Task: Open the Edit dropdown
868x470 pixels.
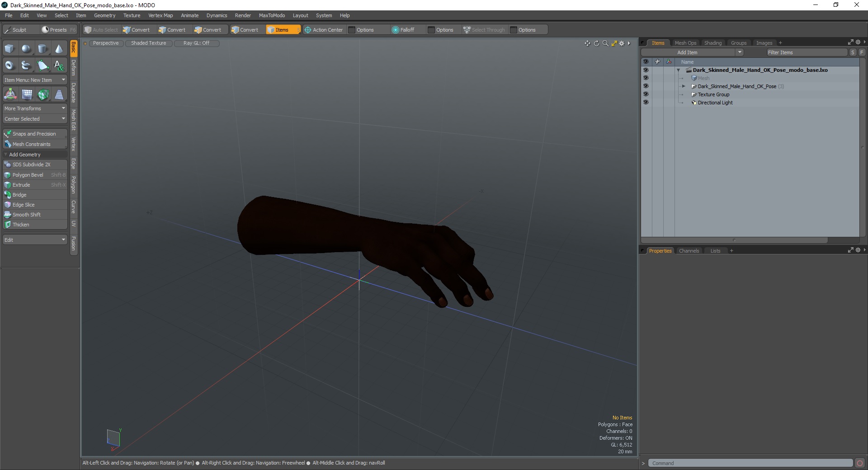Action: 35,240
